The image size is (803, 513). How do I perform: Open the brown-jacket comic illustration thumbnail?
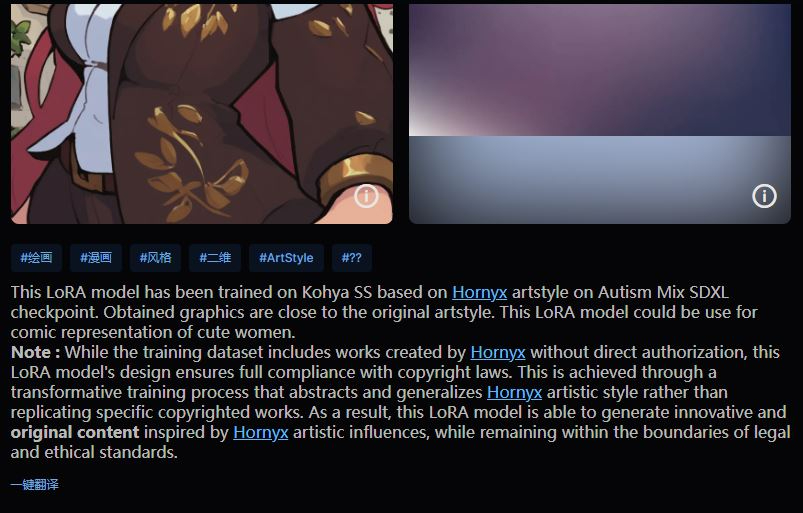[x=202, y=114]
